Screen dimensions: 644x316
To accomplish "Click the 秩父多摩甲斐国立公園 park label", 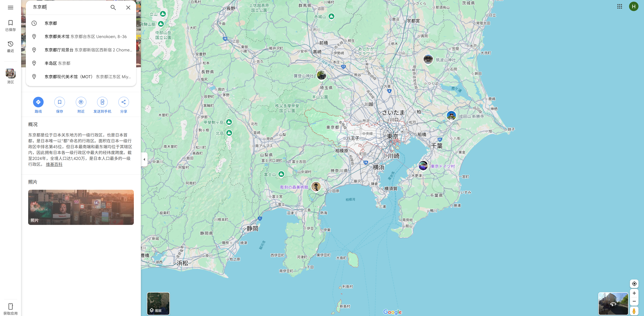I will 287,108.
